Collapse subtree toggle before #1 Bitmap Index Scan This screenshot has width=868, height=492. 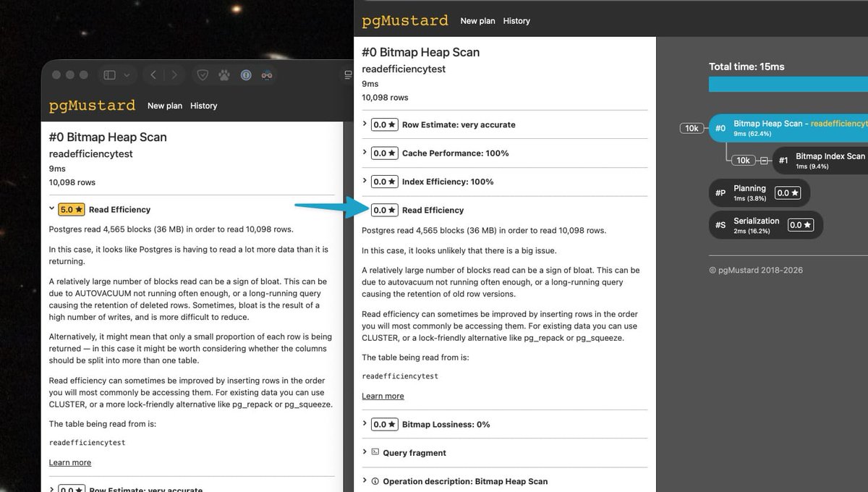(x=763, y=161)
